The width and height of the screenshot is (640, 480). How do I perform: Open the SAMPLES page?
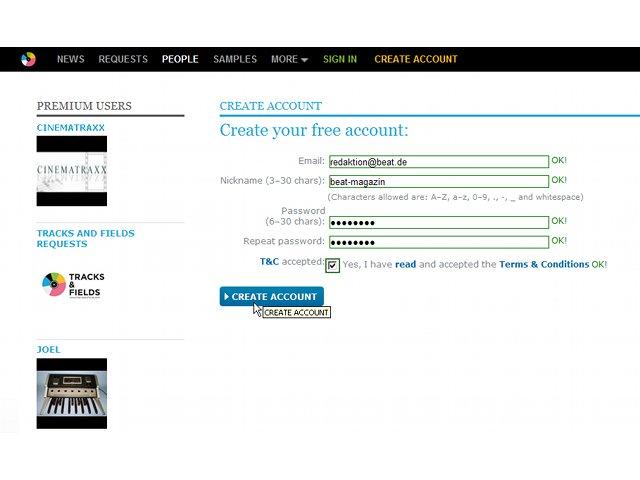(235, 59)
